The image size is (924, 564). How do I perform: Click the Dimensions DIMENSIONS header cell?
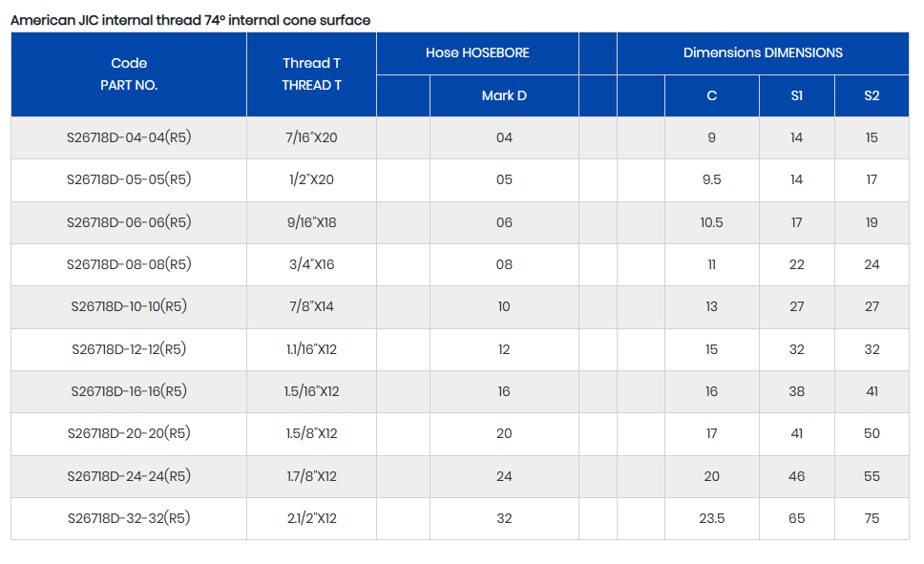(x=763, y=53)
